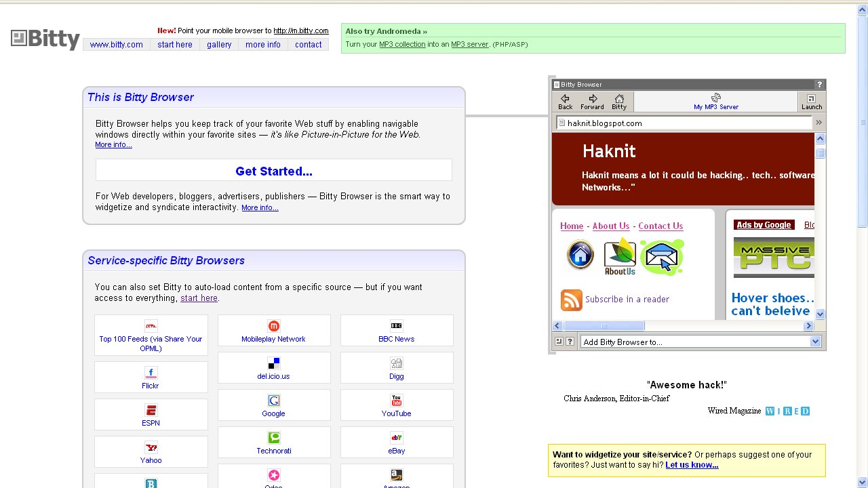Click the haknit.blogspot.com address field

(684, 123)
